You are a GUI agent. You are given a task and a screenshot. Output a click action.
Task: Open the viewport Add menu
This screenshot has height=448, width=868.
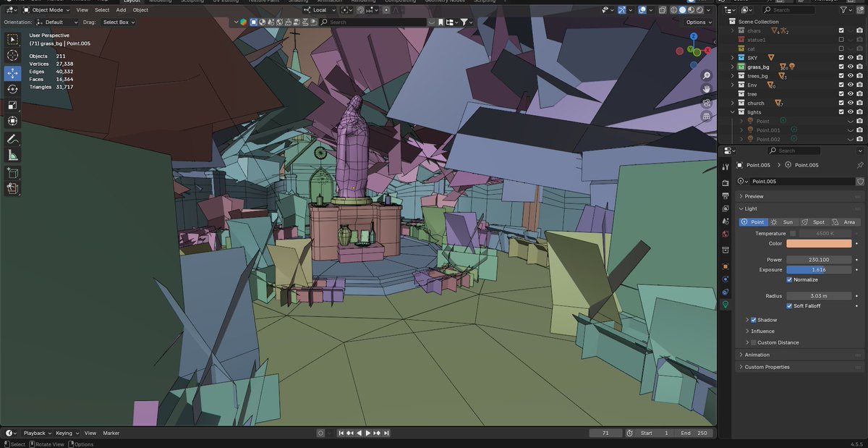pyautogui.click(x=121, y=10)
